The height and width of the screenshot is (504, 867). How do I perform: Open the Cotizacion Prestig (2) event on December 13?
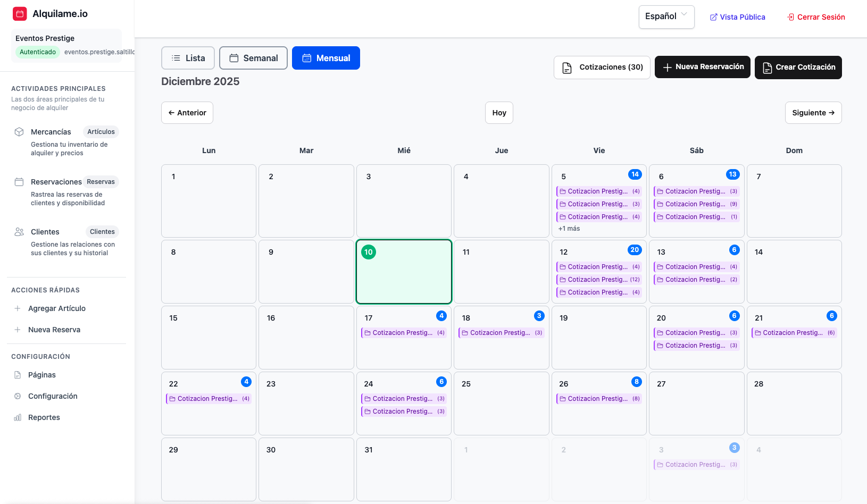pyautogui.click(x=697, y=280)
